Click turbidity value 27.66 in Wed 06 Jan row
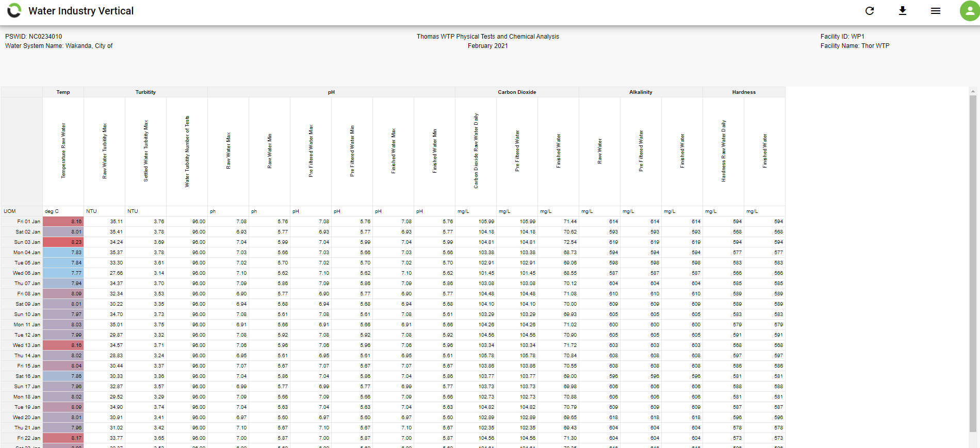This screenshot has width=980, height=448. (105, 273)
